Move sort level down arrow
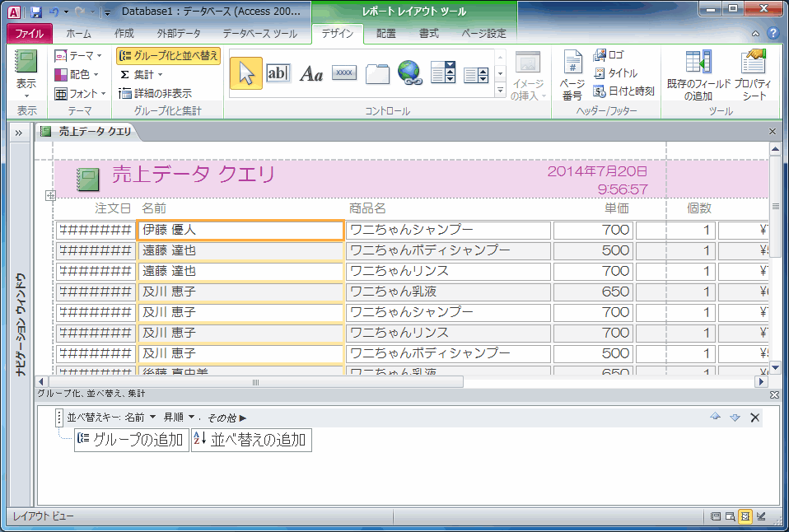 tap(735, 418)
